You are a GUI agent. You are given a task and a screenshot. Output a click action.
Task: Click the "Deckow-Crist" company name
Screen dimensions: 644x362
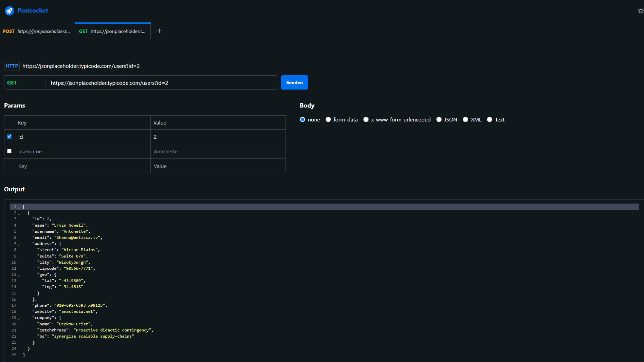74,324
